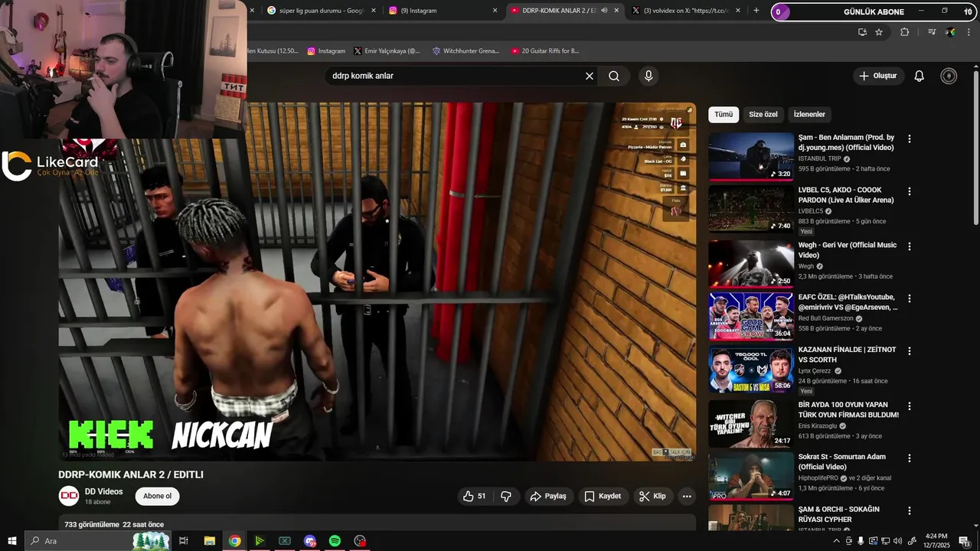Mute the DDRP-KOMIK ANLAR tab audio icon

pyautogui.click(x=604, y=11)
